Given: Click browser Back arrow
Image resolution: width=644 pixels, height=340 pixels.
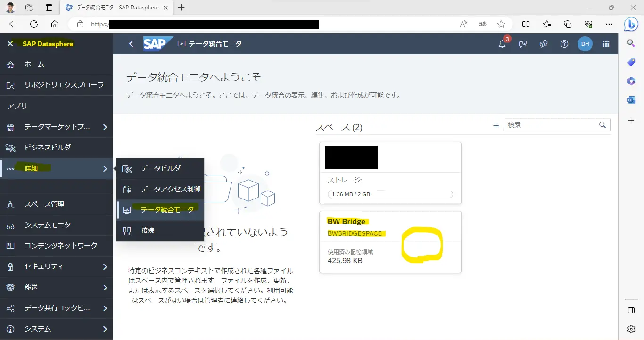Looking at the screenshot, I should coord(13,24).
